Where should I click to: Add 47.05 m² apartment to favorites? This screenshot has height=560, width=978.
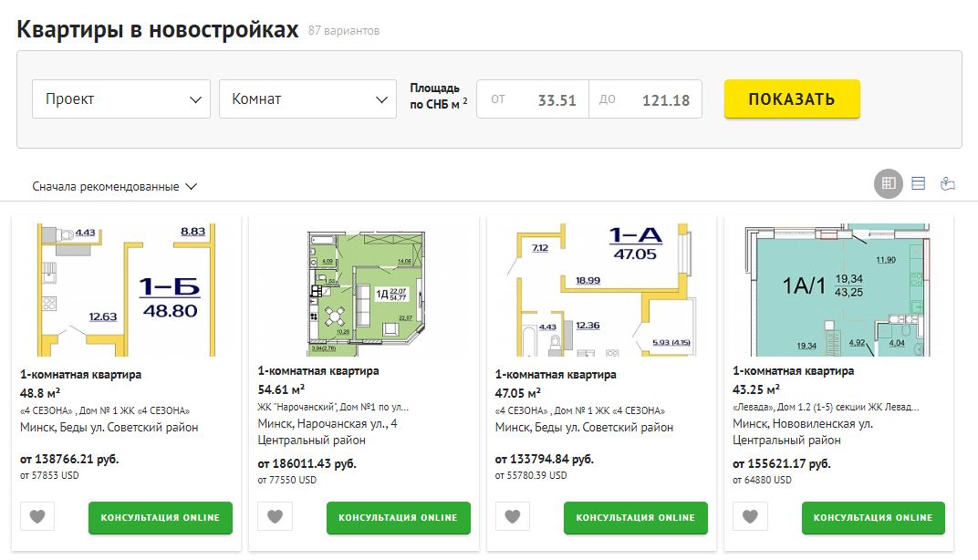(513, 517)
